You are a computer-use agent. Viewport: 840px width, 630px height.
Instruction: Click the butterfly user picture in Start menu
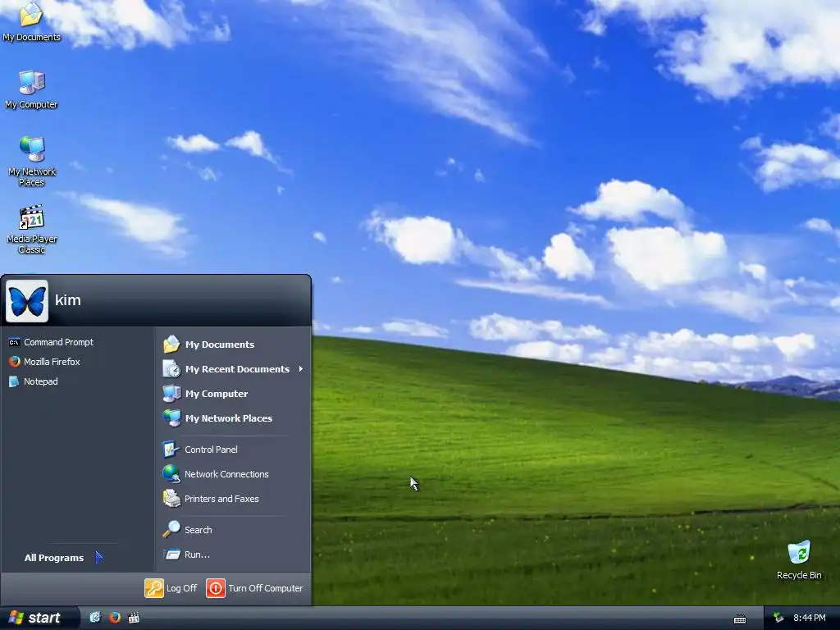(x=27, y=301)
